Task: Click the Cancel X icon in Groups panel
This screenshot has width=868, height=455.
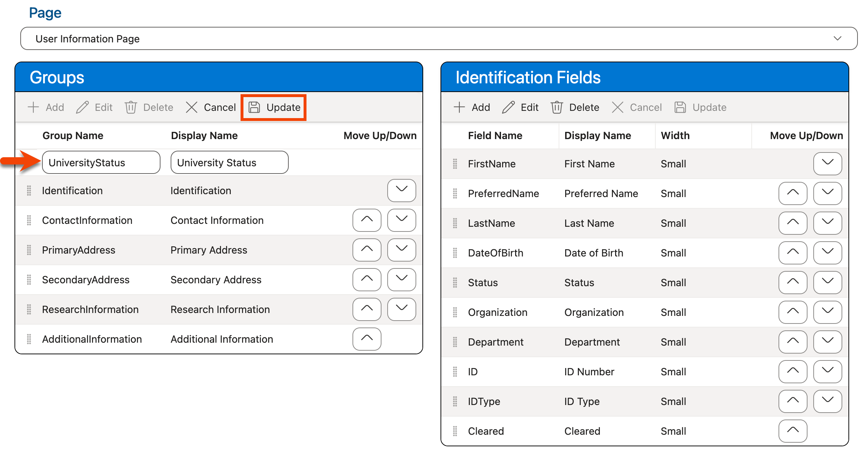Action: pos(192,107)
